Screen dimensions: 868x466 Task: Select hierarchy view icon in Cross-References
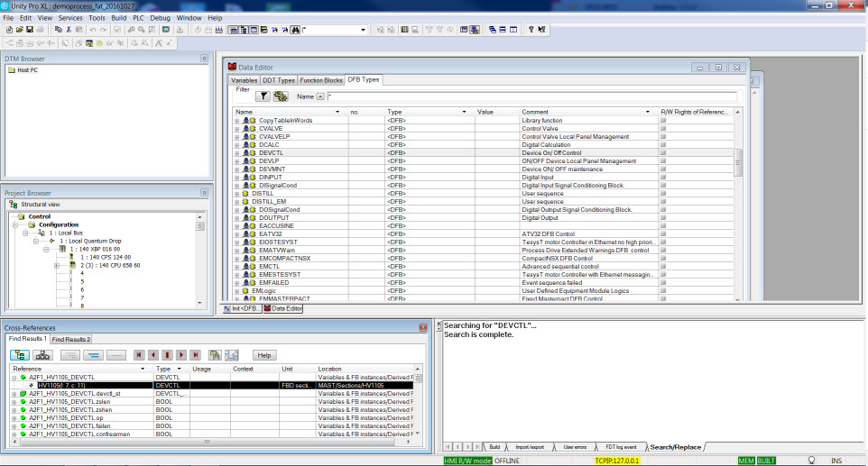pos(42,355)
